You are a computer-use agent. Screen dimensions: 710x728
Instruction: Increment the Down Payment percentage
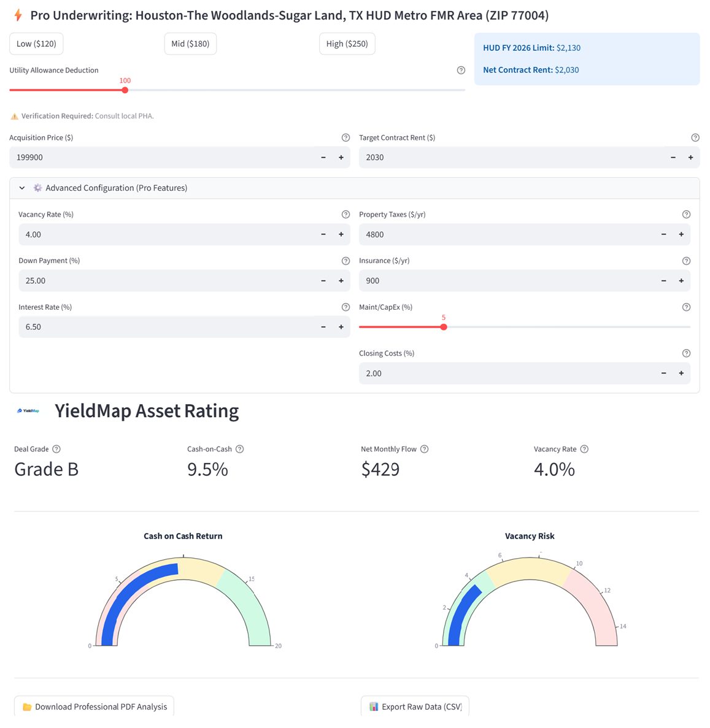[x=341, y=281]
